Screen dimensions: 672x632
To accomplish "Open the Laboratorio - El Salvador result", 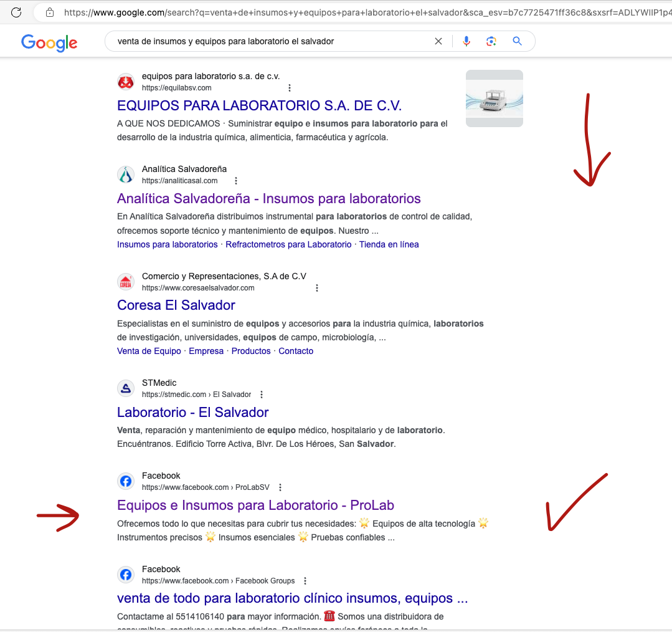I will pos(193,412).
